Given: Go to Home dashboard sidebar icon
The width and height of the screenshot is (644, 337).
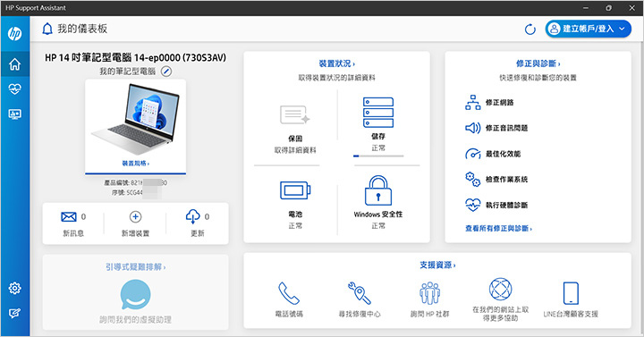Looking at the screenshot, I should pos(15,64).
